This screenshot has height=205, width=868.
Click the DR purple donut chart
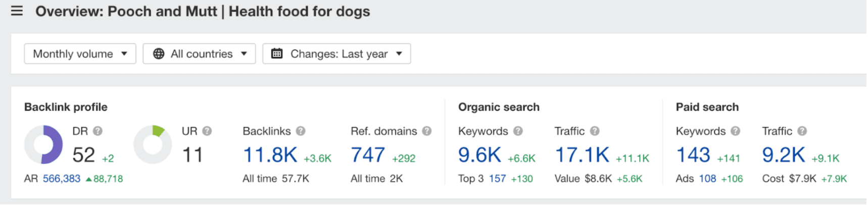pos(44,144)
